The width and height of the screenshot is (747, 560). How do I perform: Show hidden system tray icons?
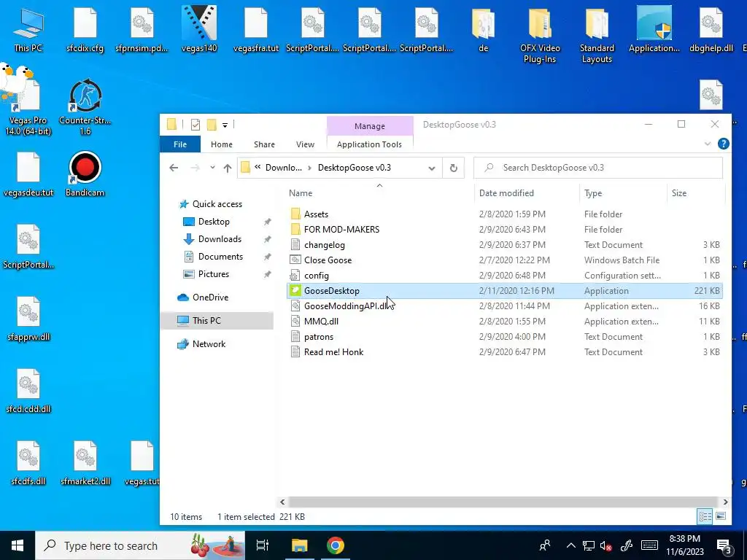tap(570, 545)
